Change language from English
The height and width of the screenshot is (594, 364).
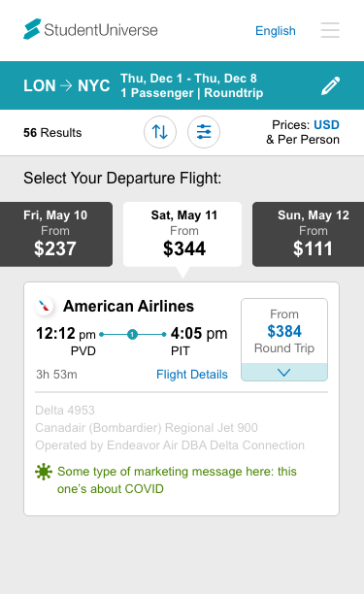pyautogui.click(x=276, y=31)
